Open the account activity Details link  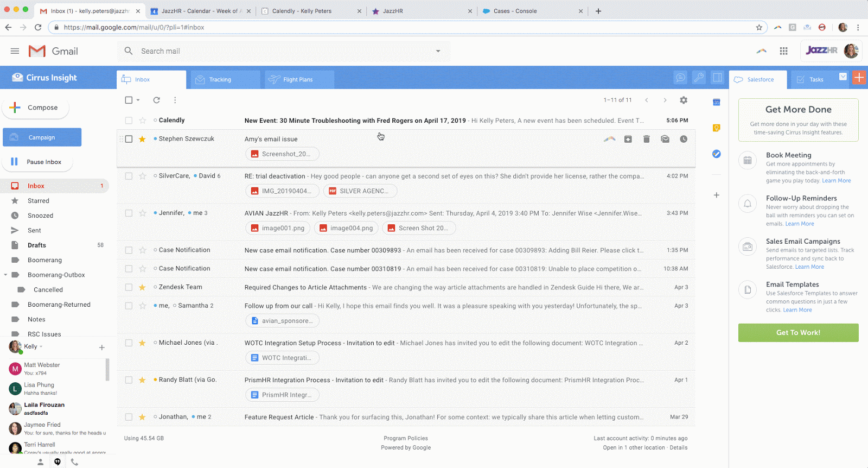679,447
